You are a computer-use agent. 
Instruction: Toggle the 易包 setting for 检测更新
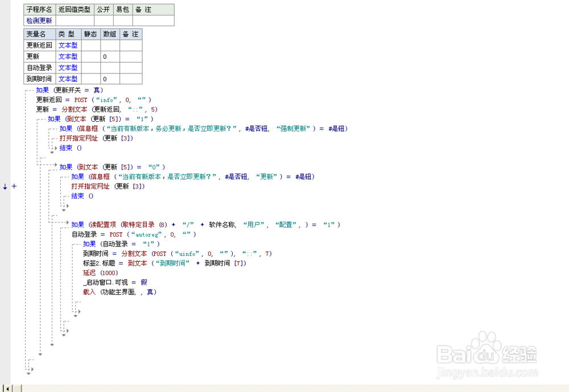[x=122, y=20]
